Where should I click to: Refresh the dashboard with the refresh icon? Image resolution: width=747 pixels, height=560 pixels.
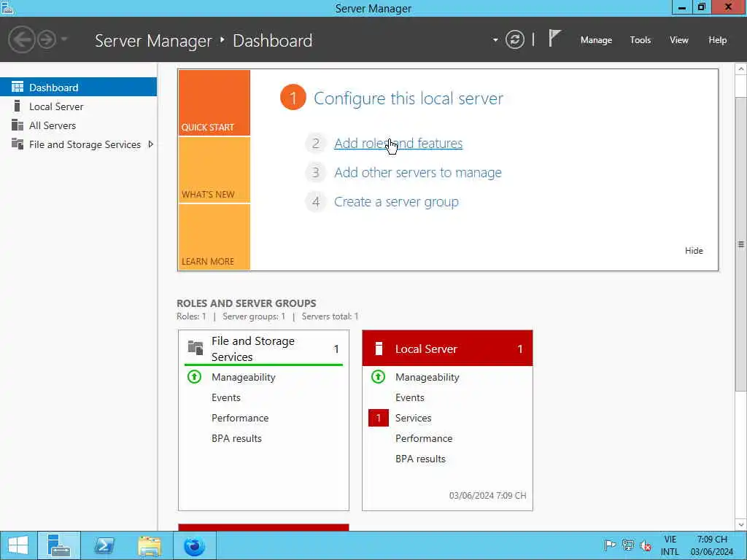[514, 39]
